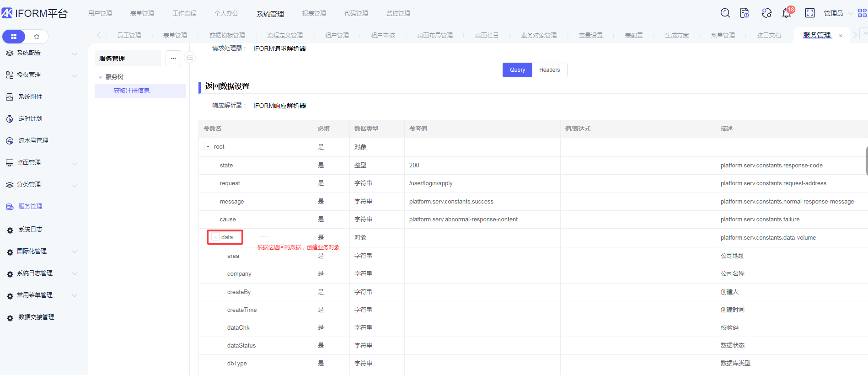This screenshot has height=375, width=868.
Task: Collapse the service tree panel icon
Action: click(x=190, y=58)
